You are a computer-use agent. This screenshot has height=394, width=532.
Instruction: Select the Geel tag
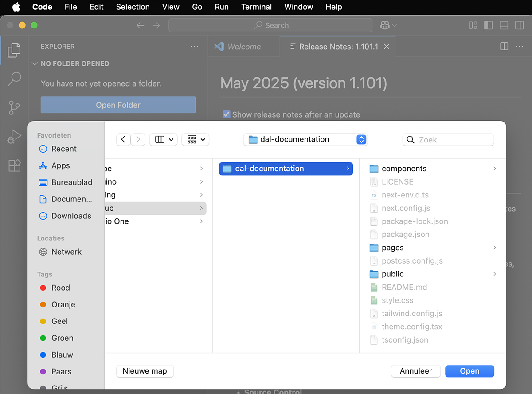point(54,321)
